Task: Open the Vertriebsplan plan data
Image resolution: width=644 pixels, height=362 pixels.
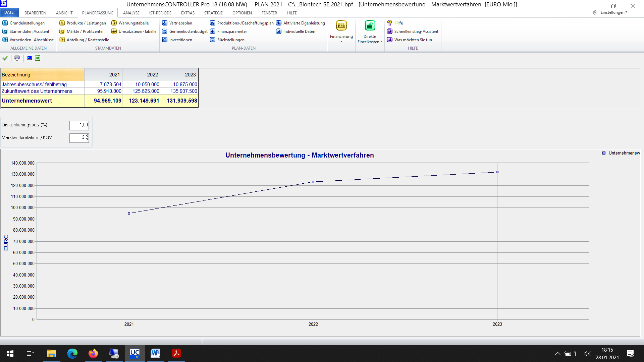Action: [x=180, y=23]
